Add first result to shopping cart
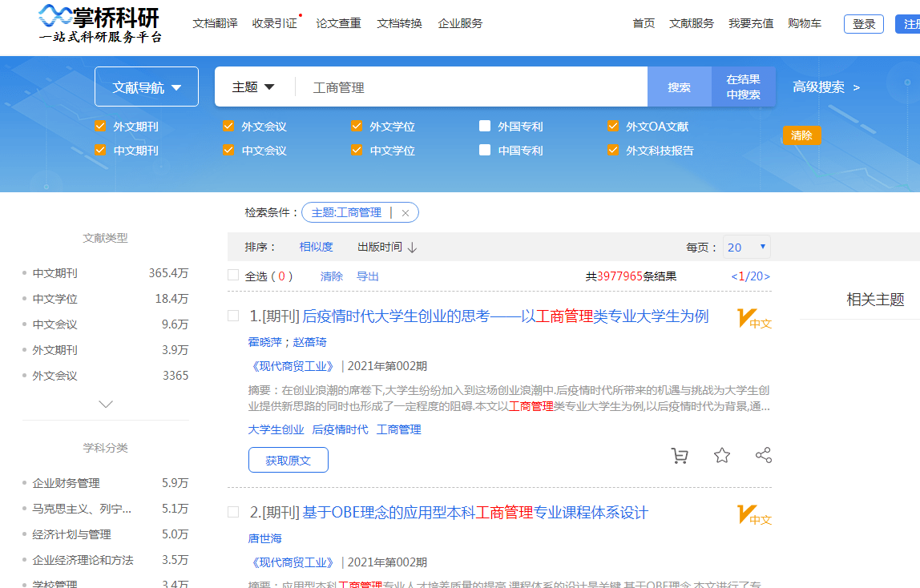The width and height of the screenshot is (920, 588). (680, 456)
